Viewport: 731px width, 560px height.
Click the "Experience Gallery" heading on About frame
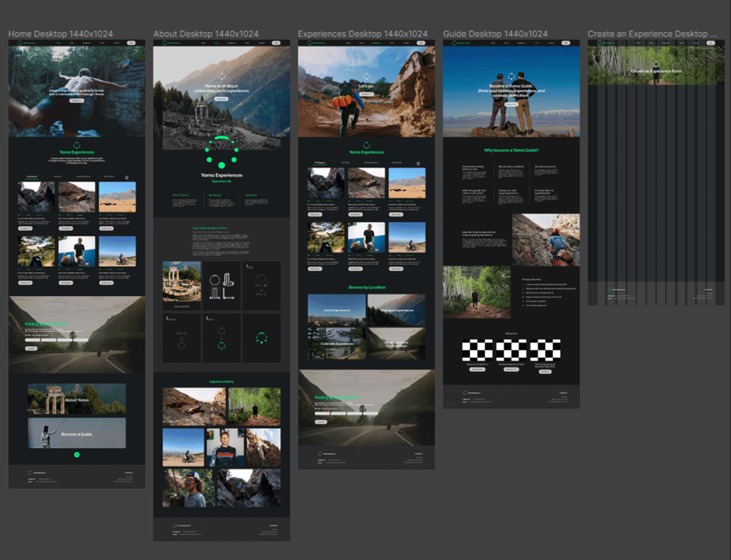click(222, 382)
